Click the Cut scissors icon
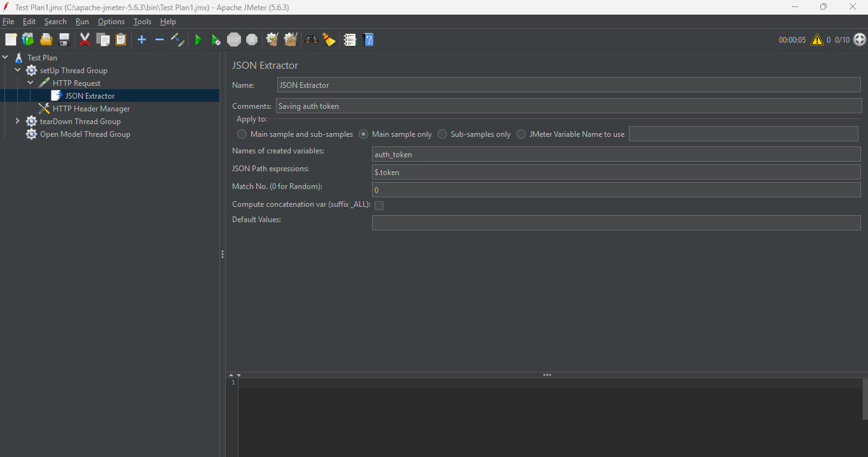This screenshot has width=868, height=457. (85, 39)
